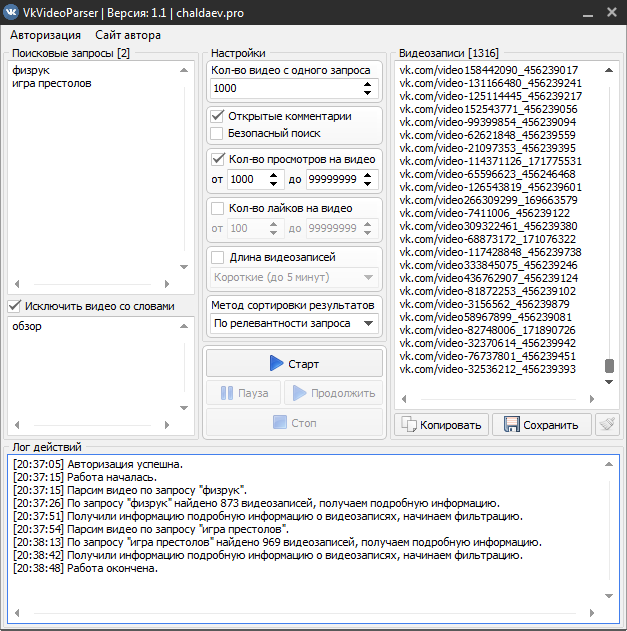Open the Авторизация menu
Viewport: 627px width, 631px height.
click(x=45, y=35)
